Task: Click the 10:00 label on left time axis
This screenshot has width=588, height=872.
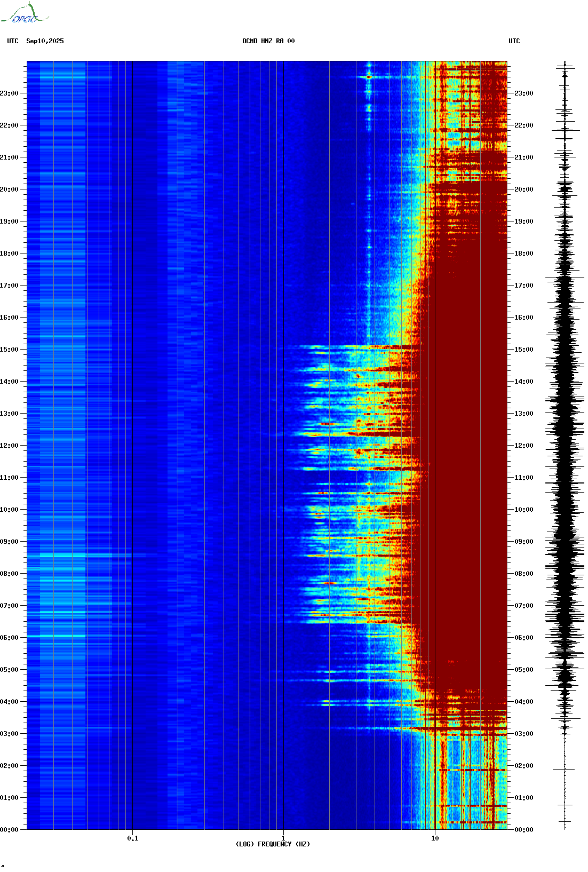Action: tap(9, 510)
